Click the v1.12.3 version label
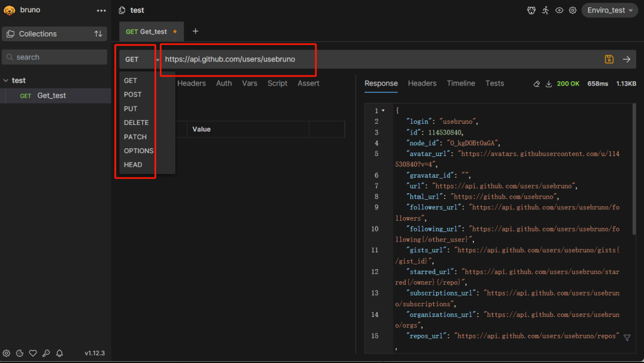The image size is (644, 363). (95, 353)
